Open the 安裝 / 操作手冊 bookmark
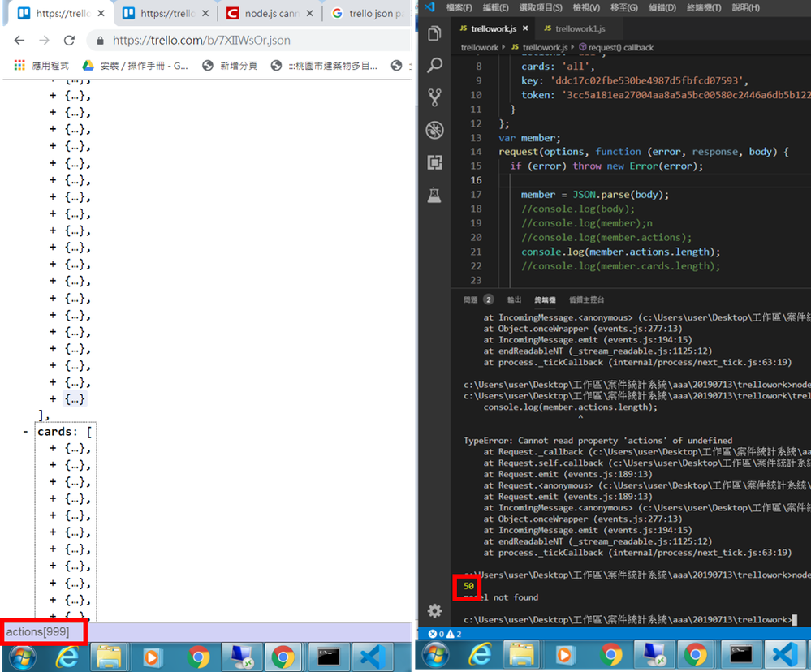Image resolution: width=811 pixels, height=672 pixels. click(x=135, y=66)
